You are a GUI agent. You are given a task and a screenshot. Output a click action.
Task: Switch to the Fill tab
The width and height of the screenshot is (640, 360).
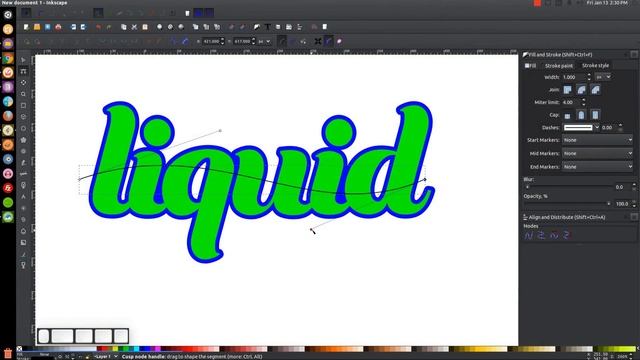(531, 65)
